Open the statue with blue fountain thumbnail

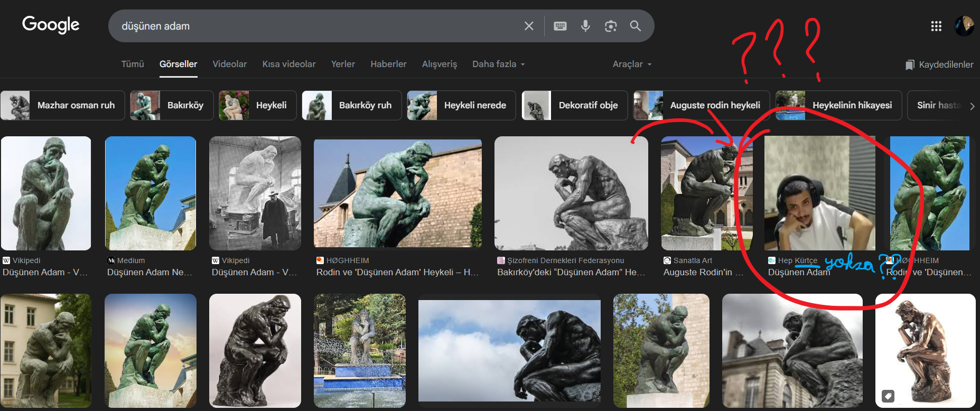point(360,351)
